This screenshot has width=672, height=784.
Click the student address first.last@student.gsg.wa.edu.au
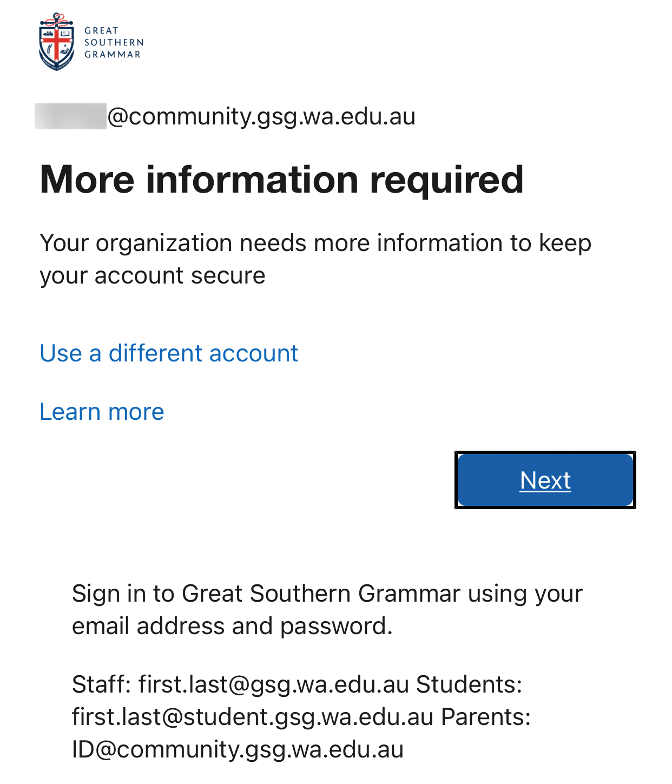click(253, 717)
